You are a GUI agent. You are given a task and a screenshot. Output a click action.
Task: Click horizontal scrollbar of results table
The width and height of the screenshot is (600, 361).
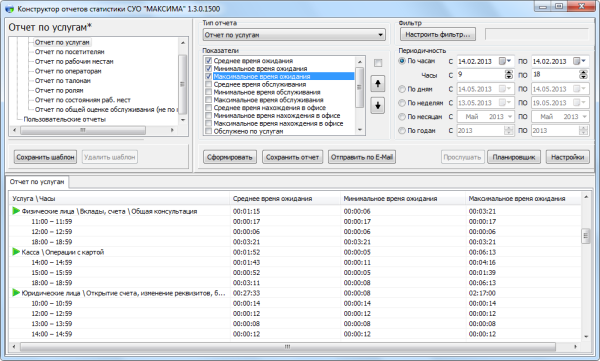point(287,347)
